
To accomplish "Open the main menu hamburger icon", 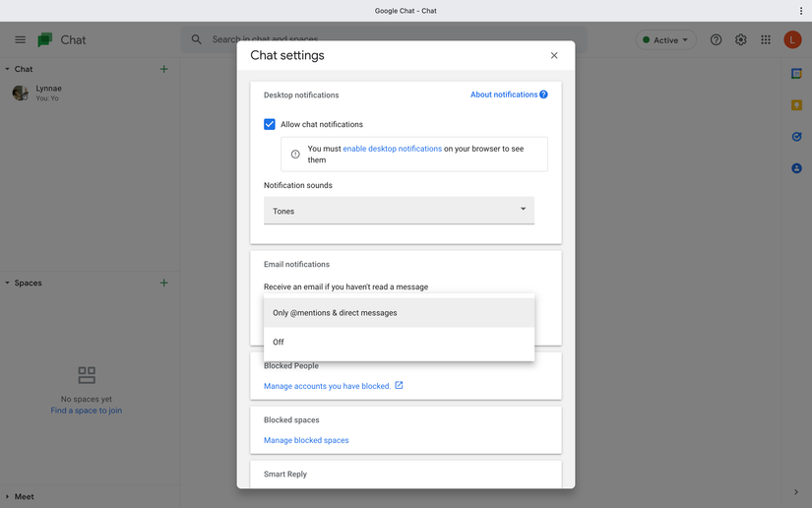I will (21, 40).
